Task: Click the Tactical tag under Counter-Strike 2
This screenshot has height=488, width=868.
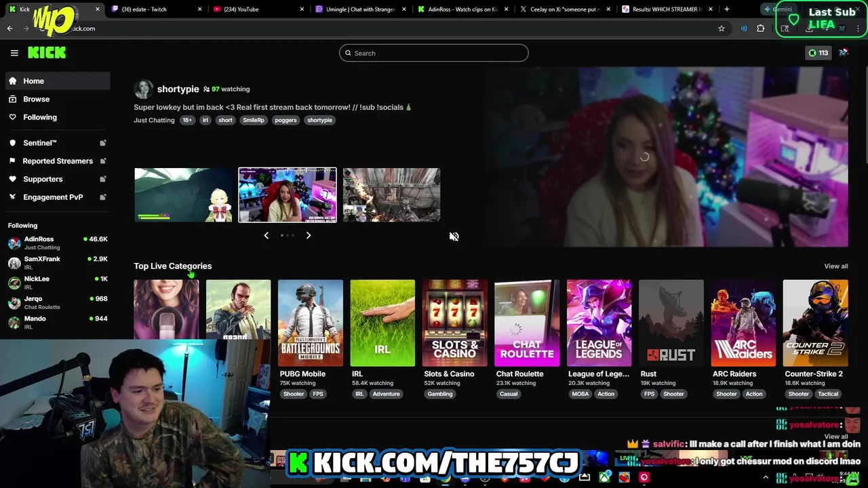Action: pos(828,394)
